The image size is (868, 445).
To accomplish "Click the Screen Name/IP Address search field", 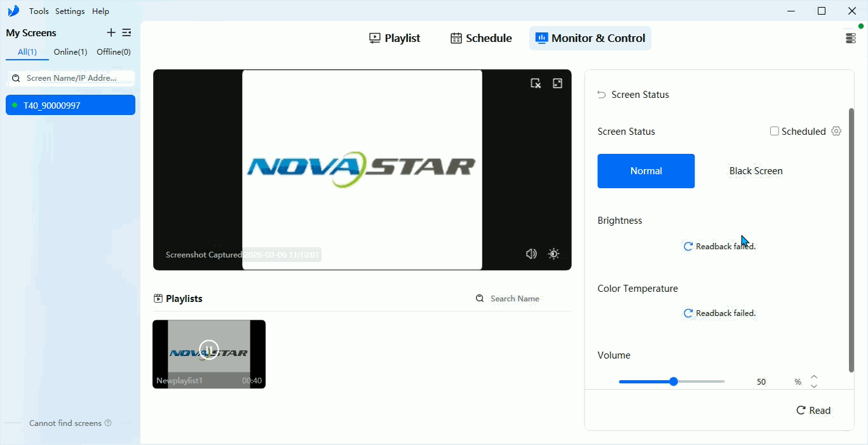I will pyautogui.click(x=71, y=78).
